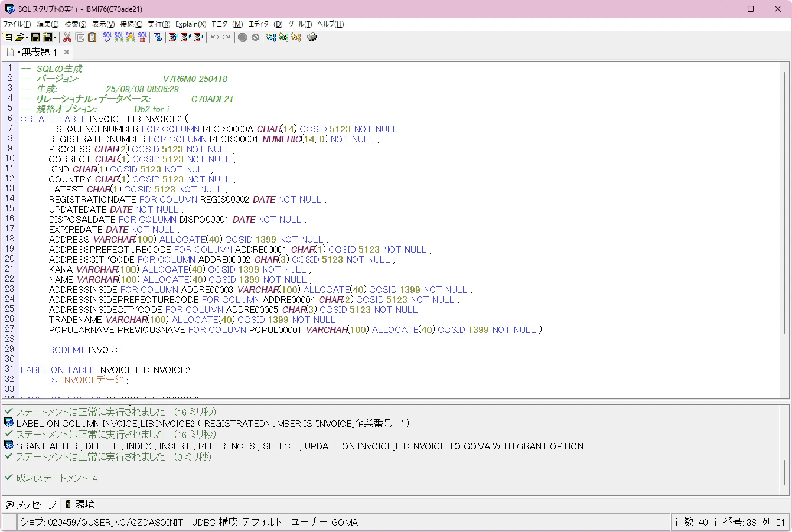This screenshot has width=792, height=532.
Task: Click the JDBC 構成: デフォルト status text
Action: [x=237, y=522]
